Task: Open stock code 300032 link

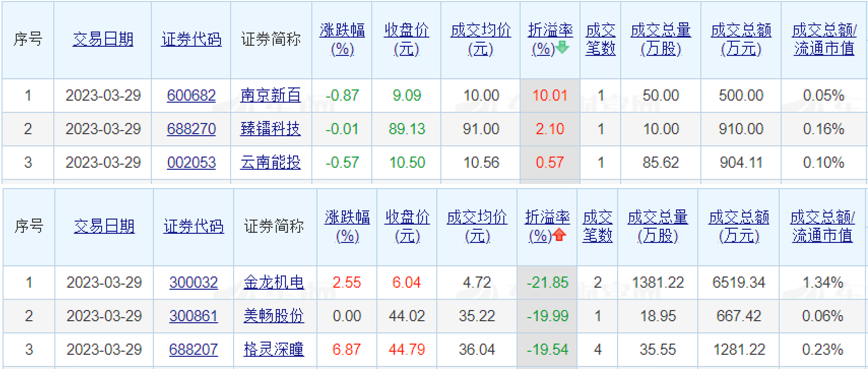Action: tap(193, 283)
